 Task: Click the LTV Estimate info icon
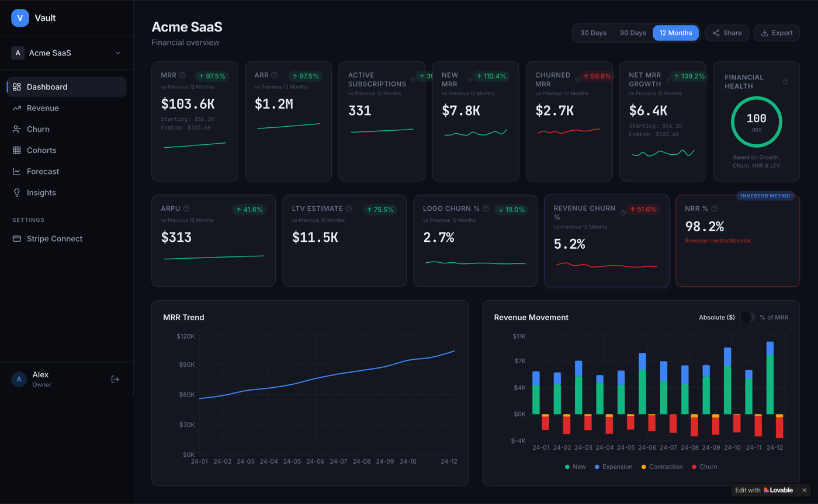[349, 208]
